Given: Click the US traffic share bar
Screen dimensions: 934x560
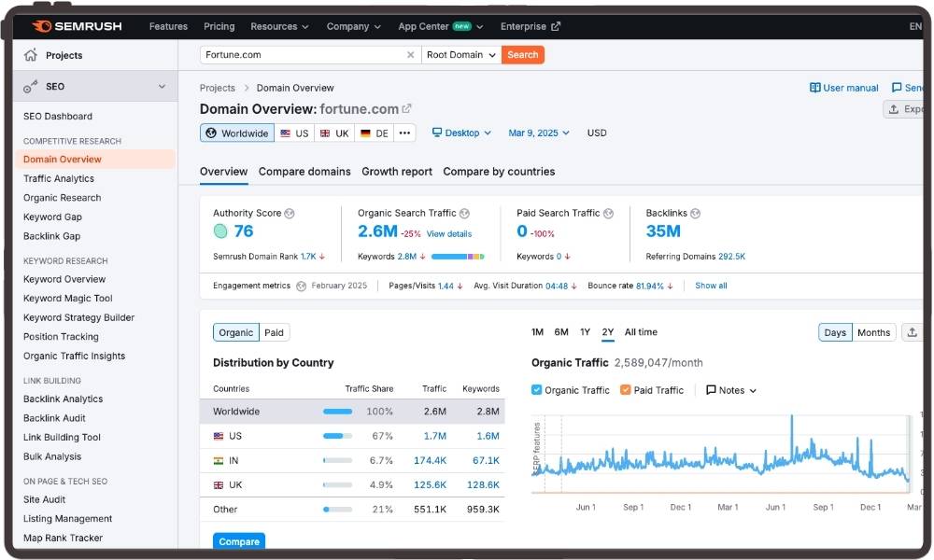Looking at the screenshot, I should point(338,436).
